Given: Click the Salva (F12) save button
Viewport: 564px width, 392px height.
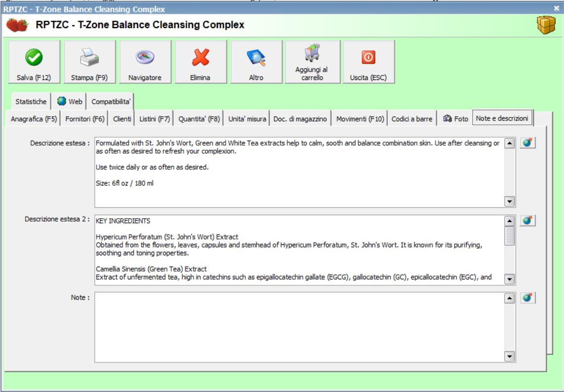Looking at the screenshot, I should [x=34, y=62].
